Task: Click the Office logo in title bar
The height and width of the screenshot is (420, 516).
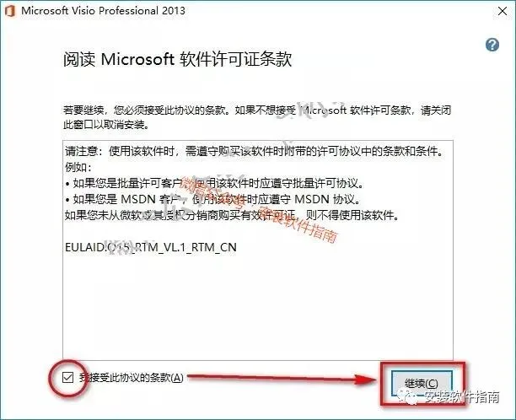Action: point(10,11)
